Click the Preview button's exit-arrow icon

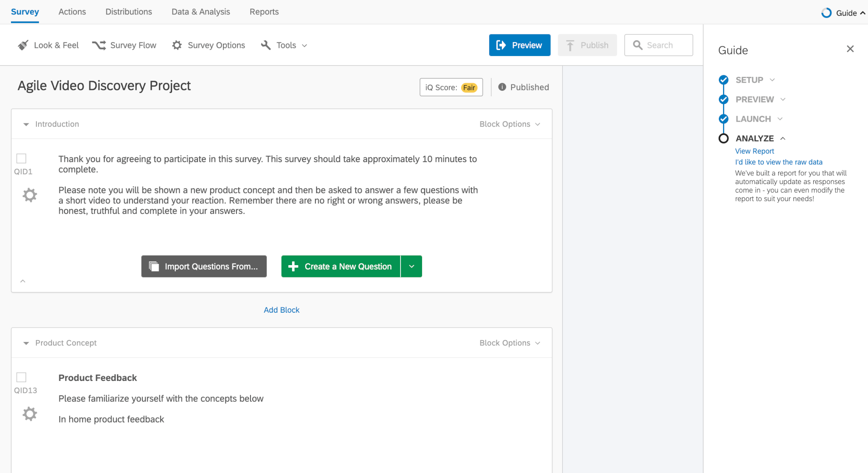501,45
